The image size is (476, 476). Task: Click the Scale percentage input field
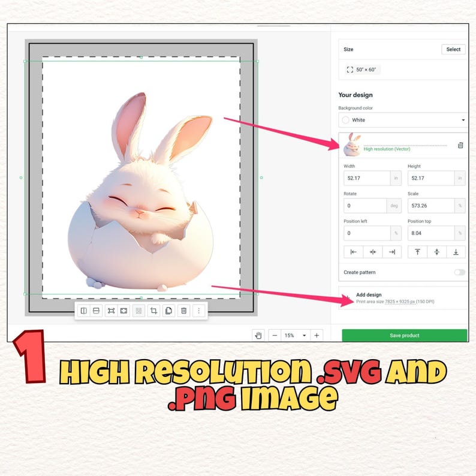point(431,206)
